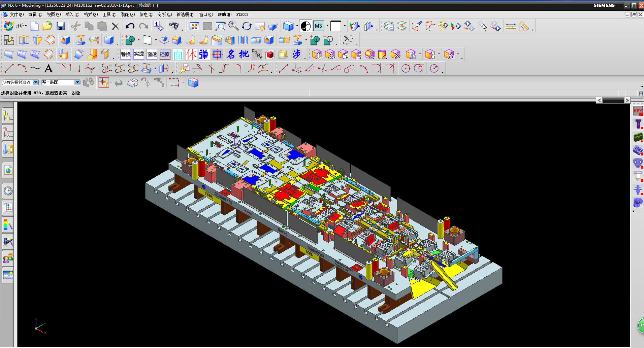Screen dimensions: 644x348
Task: Open the Object Information icon
Action: (x=158, y=26)
